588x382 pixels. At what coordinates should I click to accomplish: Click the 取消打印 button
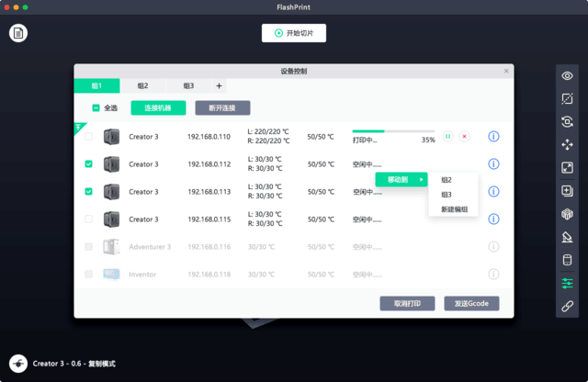point(407,304)
